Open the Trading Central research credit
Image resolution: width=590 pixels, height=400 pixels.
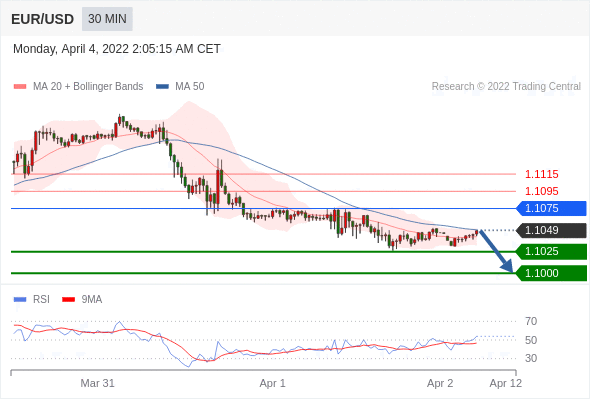(506, 87)
